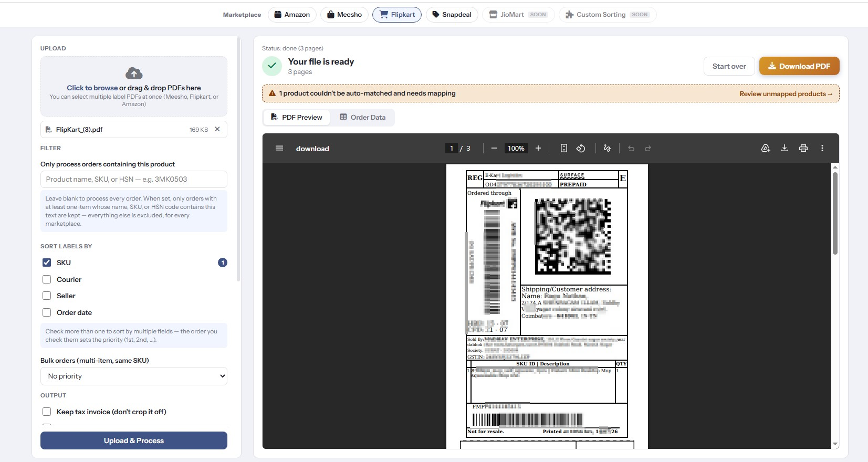Click the Start over button
868x462 pixels.
tap(729, 66)
